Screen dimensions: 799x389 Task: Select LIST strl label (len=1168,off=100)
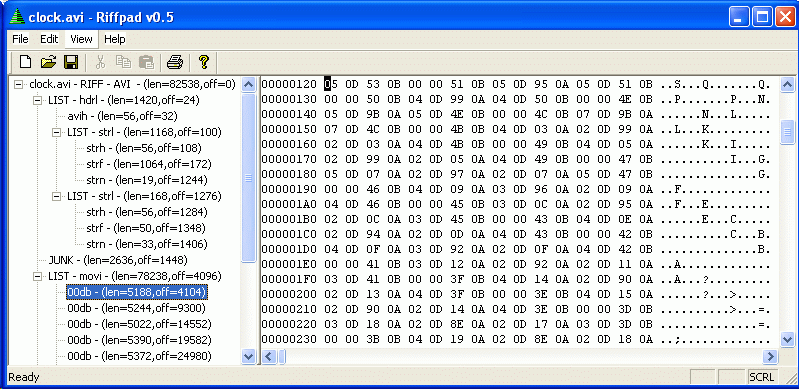(144, 132)
